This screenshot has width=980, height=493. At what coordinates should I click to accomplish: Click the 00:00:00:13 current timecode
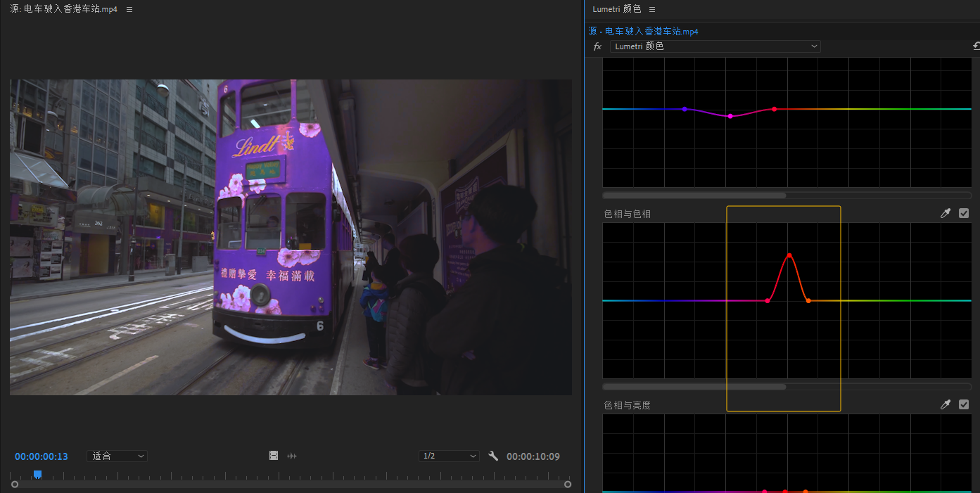[x=42, y=456]
